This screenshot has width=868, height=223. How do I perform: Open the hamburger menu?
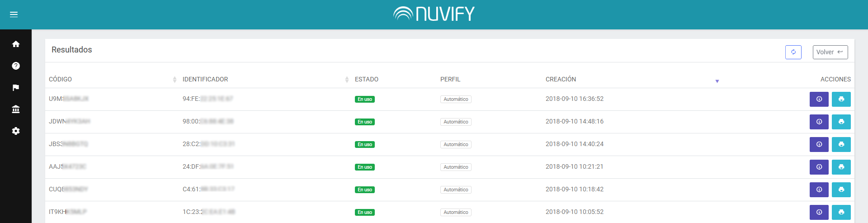pyautogui.click(x=14, y=14)
